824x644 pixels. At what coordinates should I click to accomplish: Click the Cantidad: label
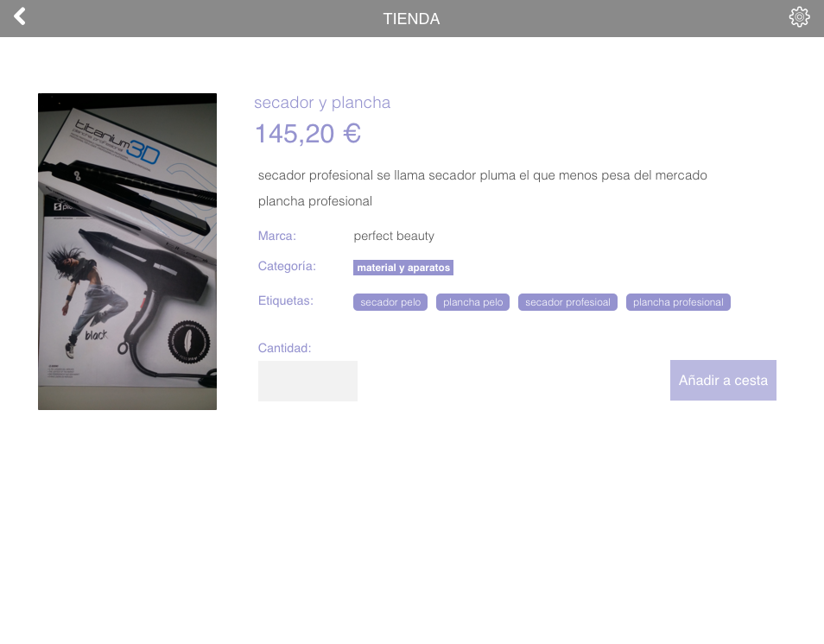(x=284, y=348)
